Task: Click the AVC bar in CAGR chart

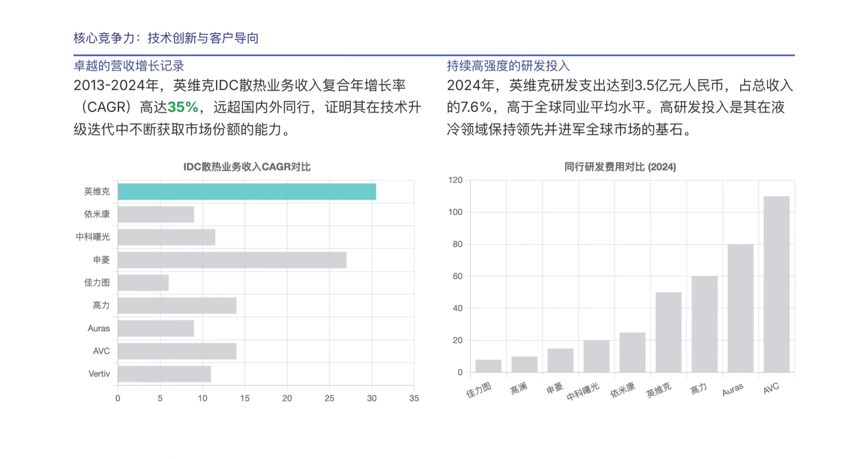Action: [177, 351]
